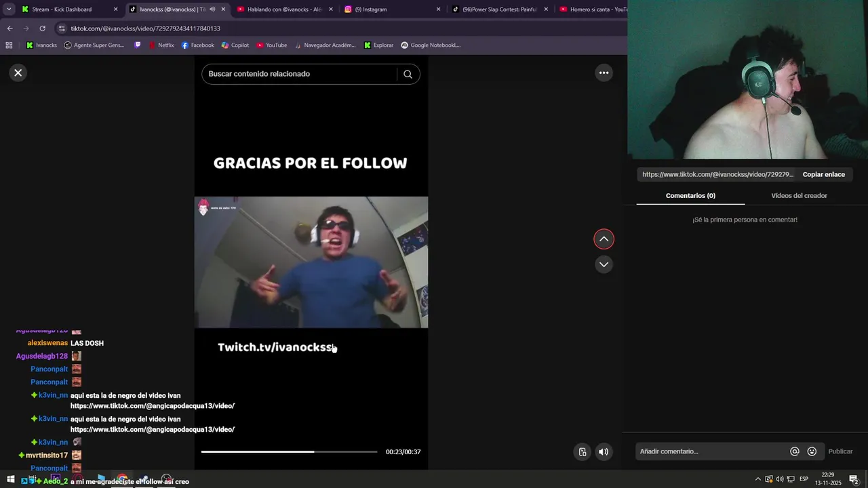Open the Windows notification center icon

click(x=854, y=479)
